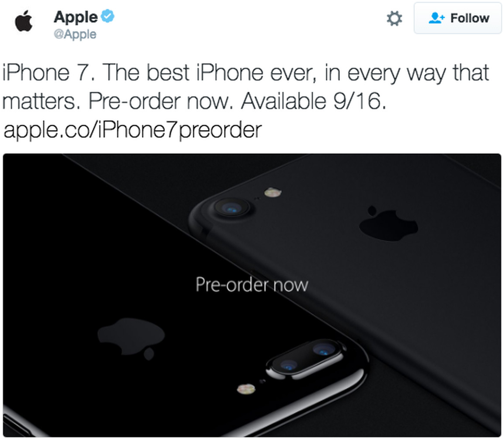The width and height of the screenshot is (504, 440).
Task: Click Apple logo on the matte black iPhone
Action: (x=389, y=223)
